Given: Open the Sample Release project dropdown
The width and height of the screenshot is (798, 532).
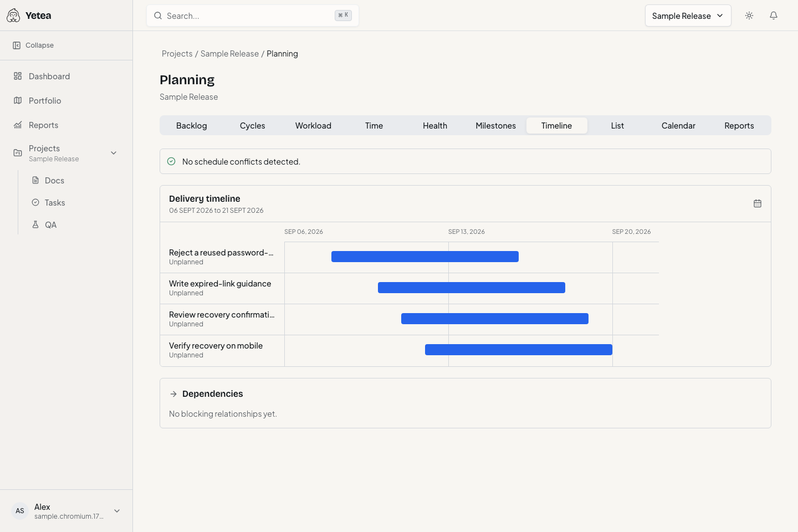Looking at the screenshot, I should coord(688,16).
